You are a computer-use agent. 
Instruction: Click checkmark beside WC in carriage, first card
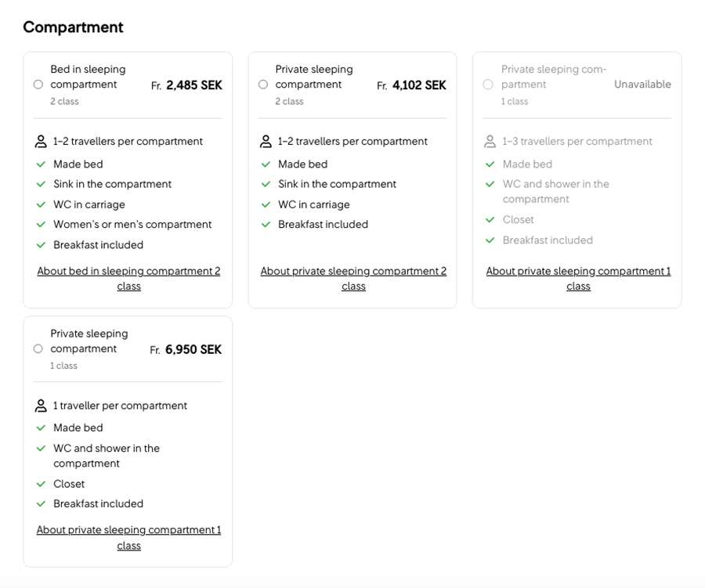pos(42,204)
